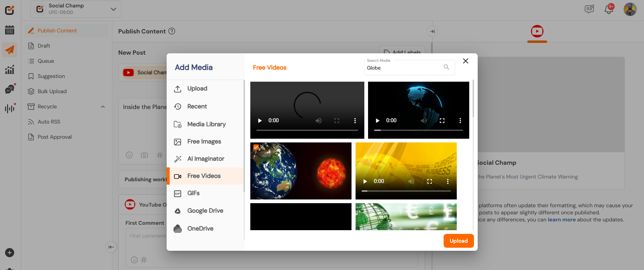Collapse the preview panel arrow
This screenshot has width=644, height=270.
(x=432, y=31)
